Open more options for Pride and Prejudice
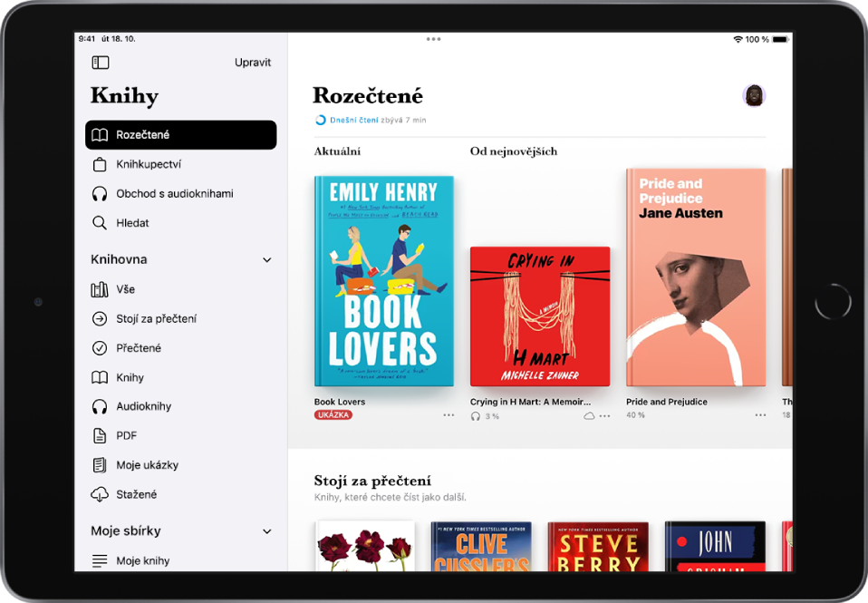 point(760,415)
